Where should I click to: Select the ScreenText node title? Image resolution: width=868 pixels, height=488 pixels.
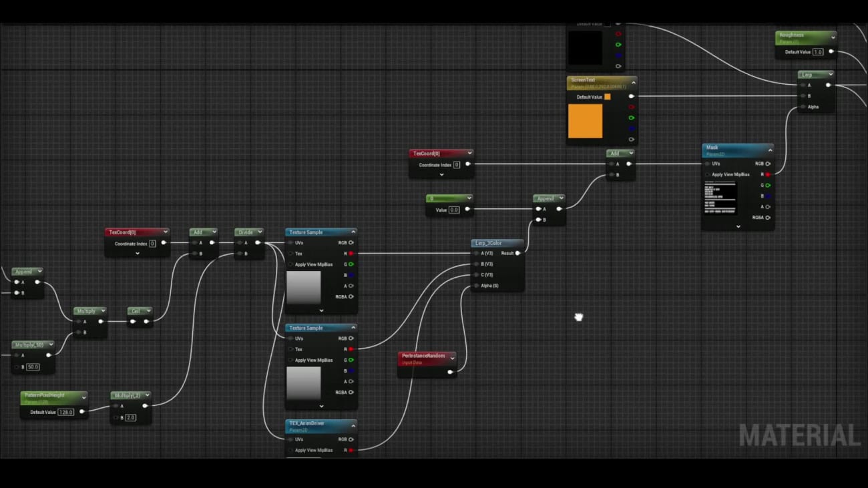[583, 80]
